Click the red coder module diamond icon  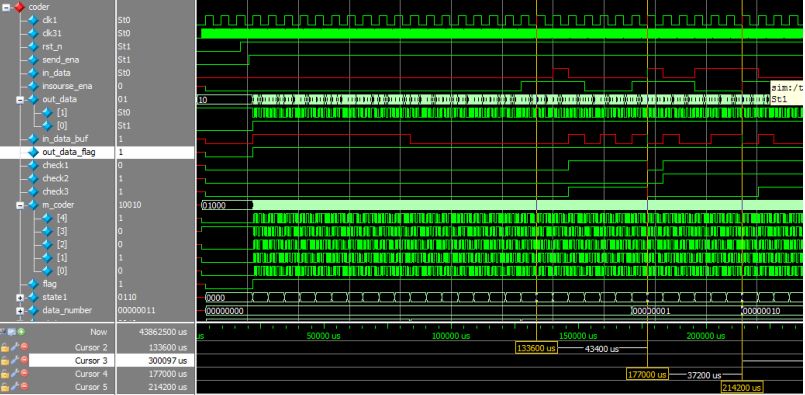pyautogui.click(x=19, y=7)
